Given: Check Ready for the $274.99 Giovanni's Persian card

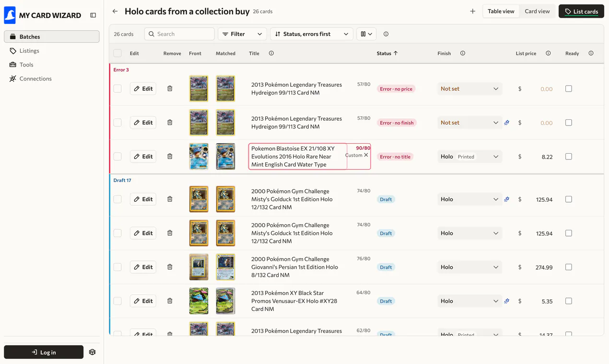Looking at the screenshot, I should 569,267.
